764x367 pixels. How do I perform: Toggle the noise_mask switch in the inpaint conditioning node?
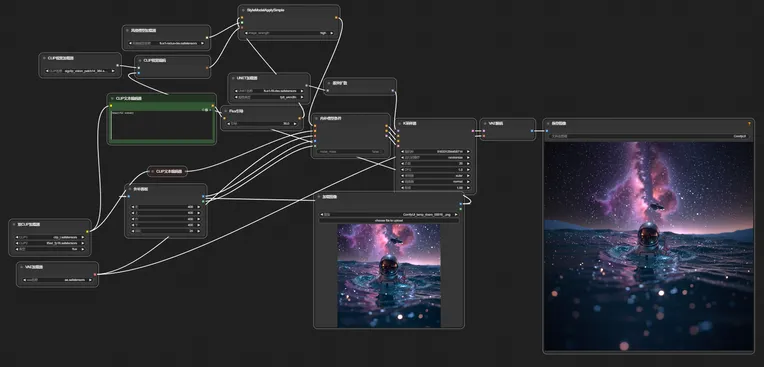click(x=351, y=152)
